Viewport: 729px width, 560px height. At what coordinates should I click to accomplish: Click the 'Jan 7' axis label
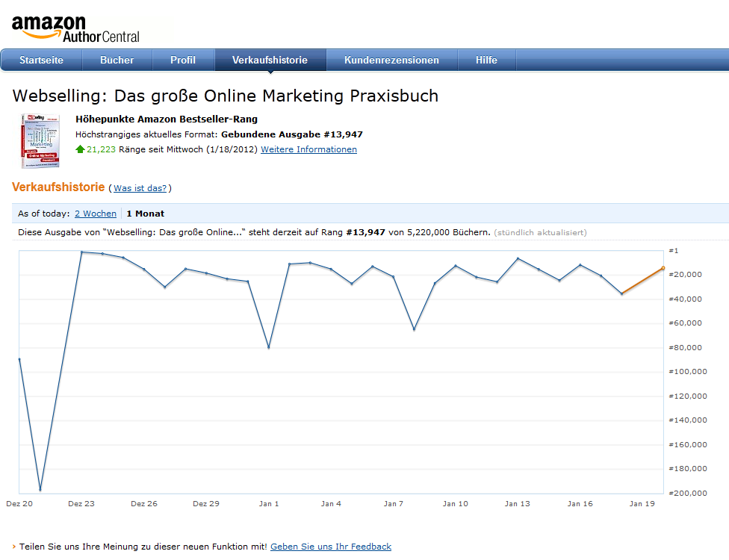point(394,504)
